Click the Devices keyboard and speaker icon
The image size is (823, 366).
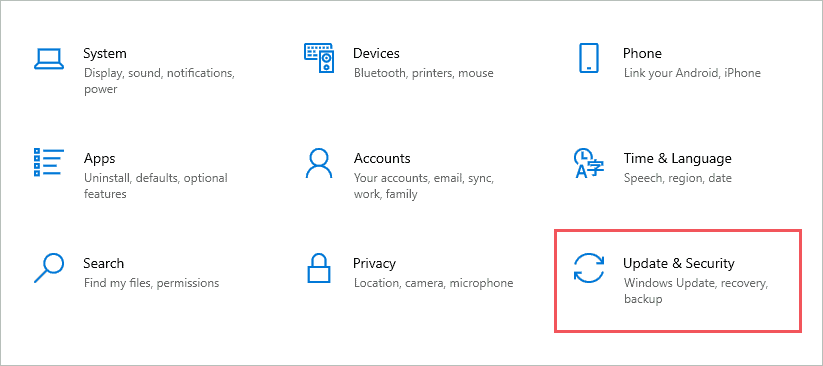(319, 58)
